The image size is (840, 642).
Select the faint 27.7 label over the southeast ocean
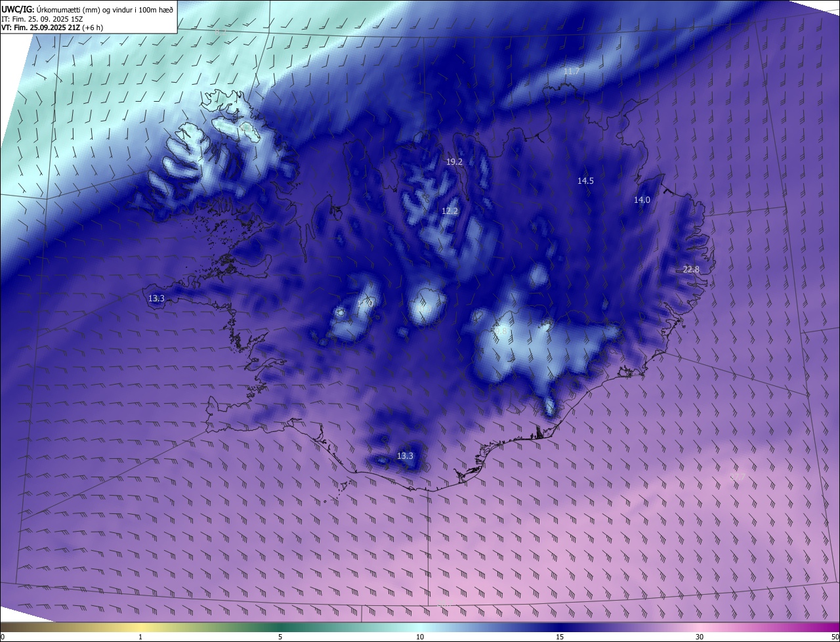pos(738,476)
